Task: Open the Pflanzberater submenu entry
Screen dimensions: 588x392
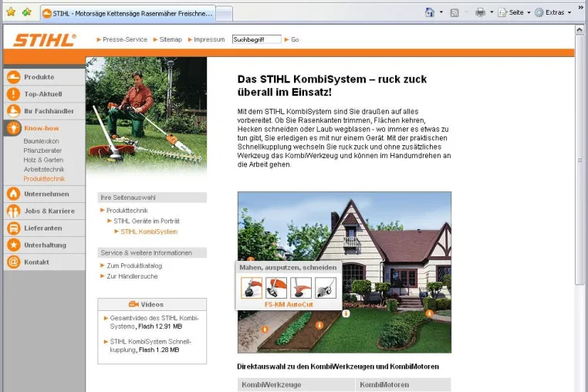Action: [x=42, y=150]
